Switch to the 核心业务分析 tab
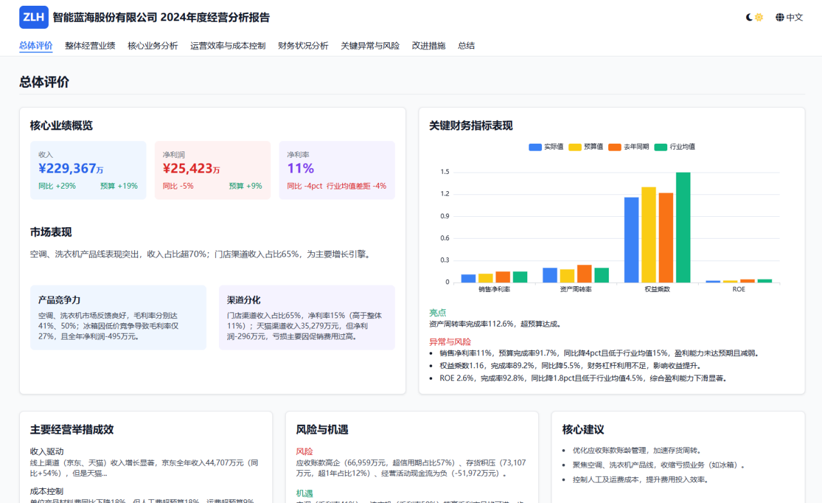 [x=153, y=46]
